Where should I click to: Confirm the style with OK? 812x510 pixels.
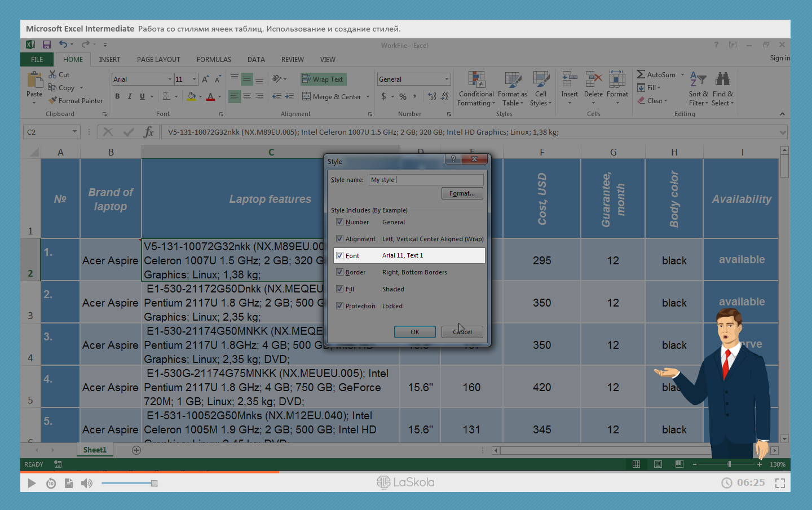(414, 332)
